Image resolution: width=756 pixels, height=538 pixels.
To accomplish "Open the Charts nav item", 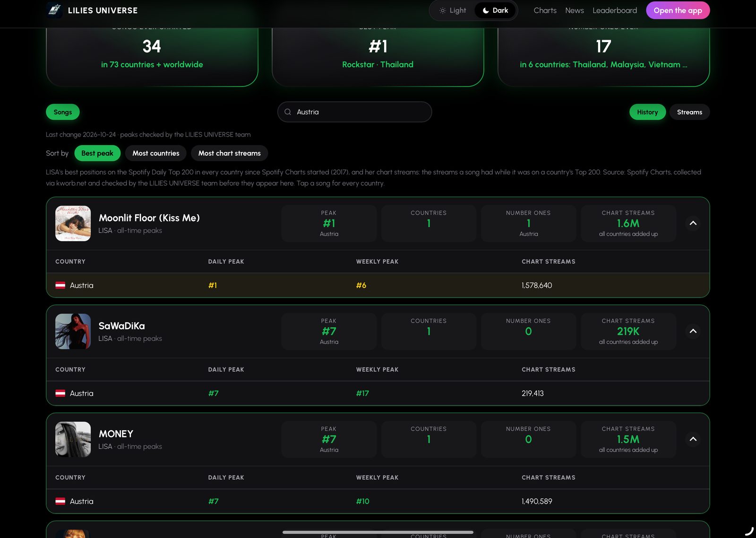I will coord(545,10).
